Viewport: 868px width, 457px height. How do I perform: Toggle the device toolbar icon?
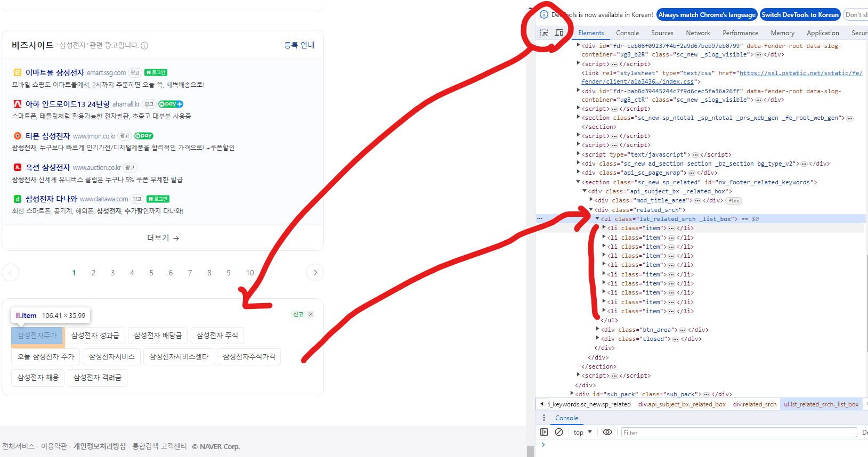click(559, 33)
